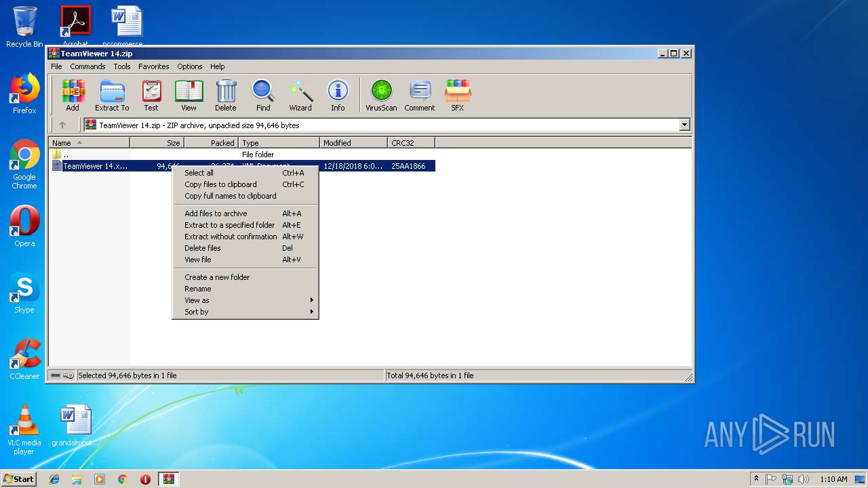868x488 pixels.
Task: Launch the Wizard wand icon
Action: [x=300, y=95]
